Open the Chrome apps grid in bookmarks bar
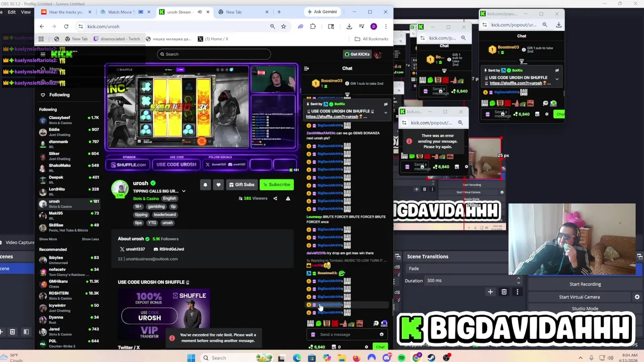Viewport: 644px width, 362px height. (41, 39)
